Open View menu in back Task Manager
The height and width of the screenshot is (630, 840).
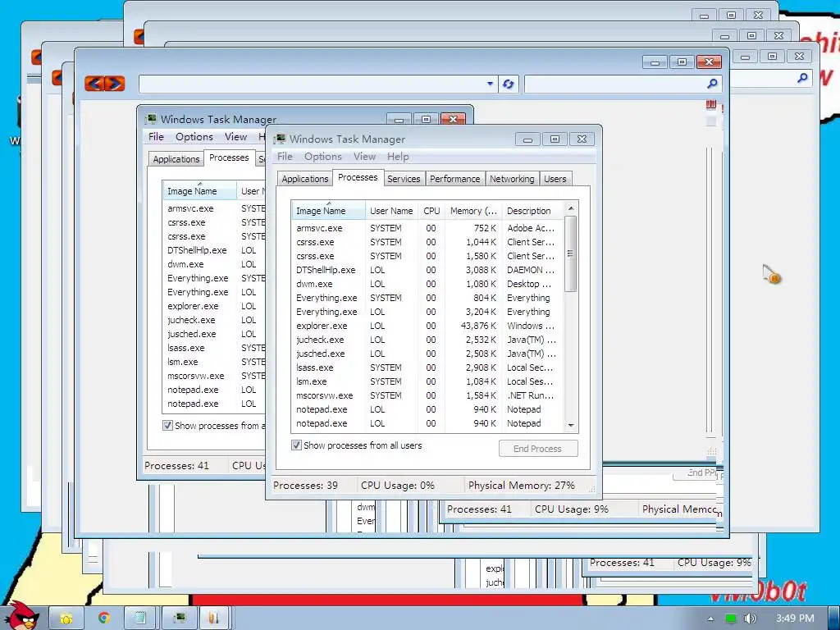tap(235, 137)
